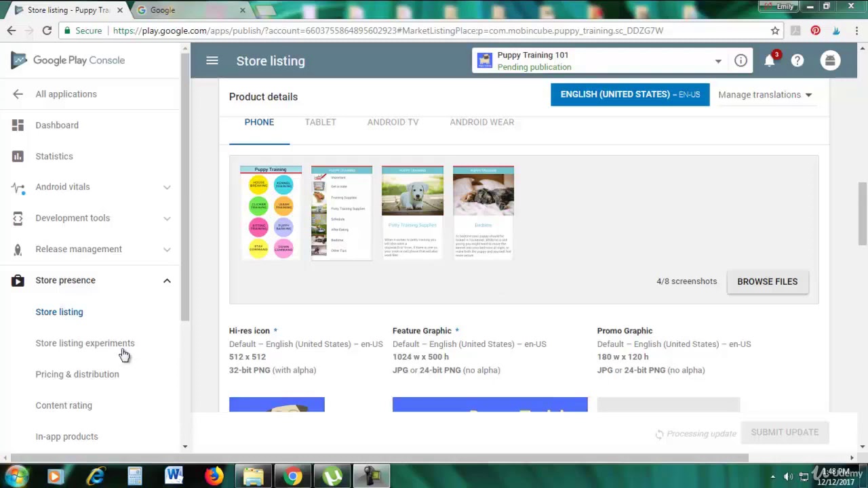Click the Dashboard grid icon
The image size is (868, 488).
(x=18, y=125)
